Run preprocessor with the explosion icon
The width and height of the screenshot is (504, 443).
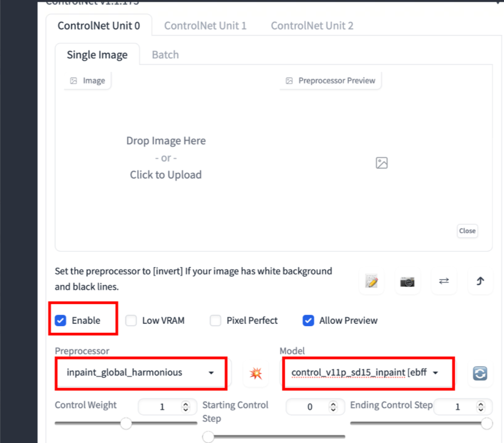point(256,373)
